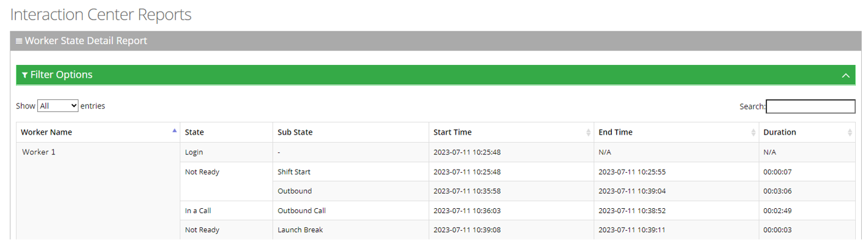Collapse Filter Options with the chevron
Viewport: 868px width, 248px height.
click(845, 75)
